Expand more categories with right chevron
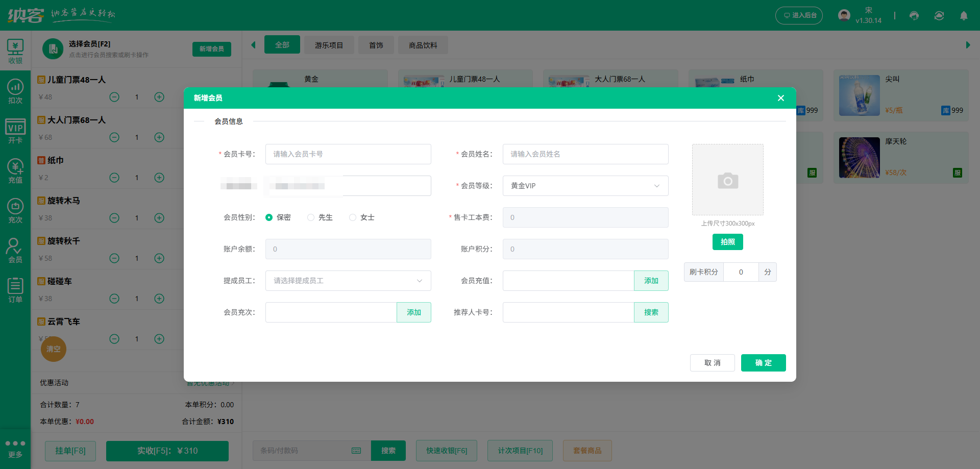Screen dimensions: 980x469 coord(968,45)
